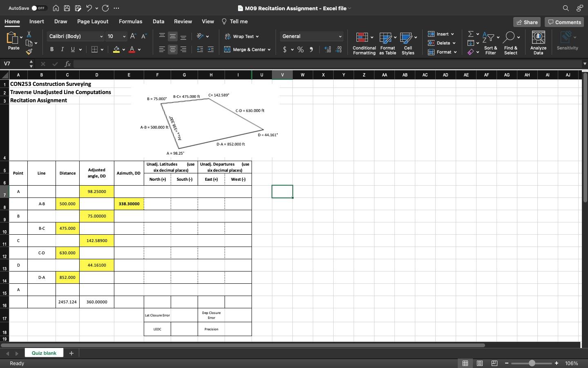Viewport: 588px width, 368px height.
Task: Select the Format Painter icon
Action: pos(29,52)
